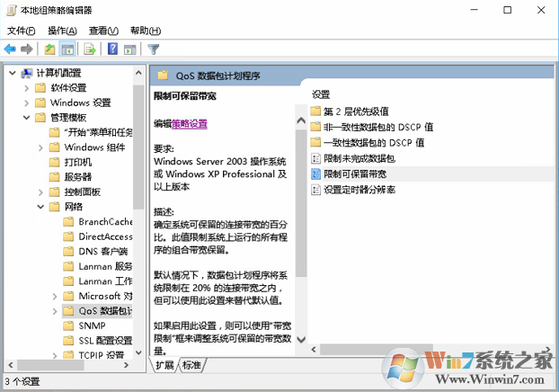The width and height of the screenshot is (559, 392).
Task: Open the 文件(F) menu
Action: point(21,31)
